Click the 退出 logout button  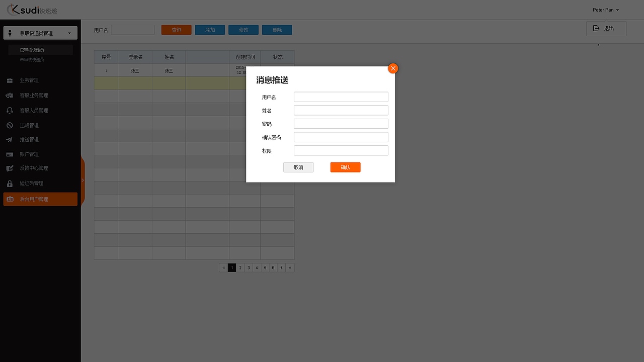pyautogui.click(x=606, y=29)
